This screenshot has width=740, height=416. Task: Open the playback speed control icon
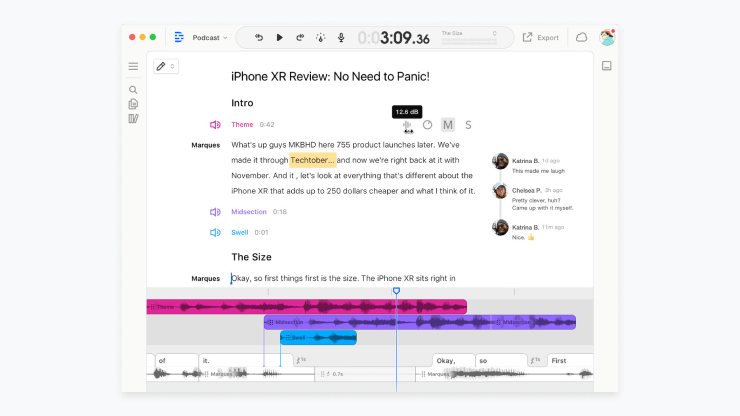[320, 37]
